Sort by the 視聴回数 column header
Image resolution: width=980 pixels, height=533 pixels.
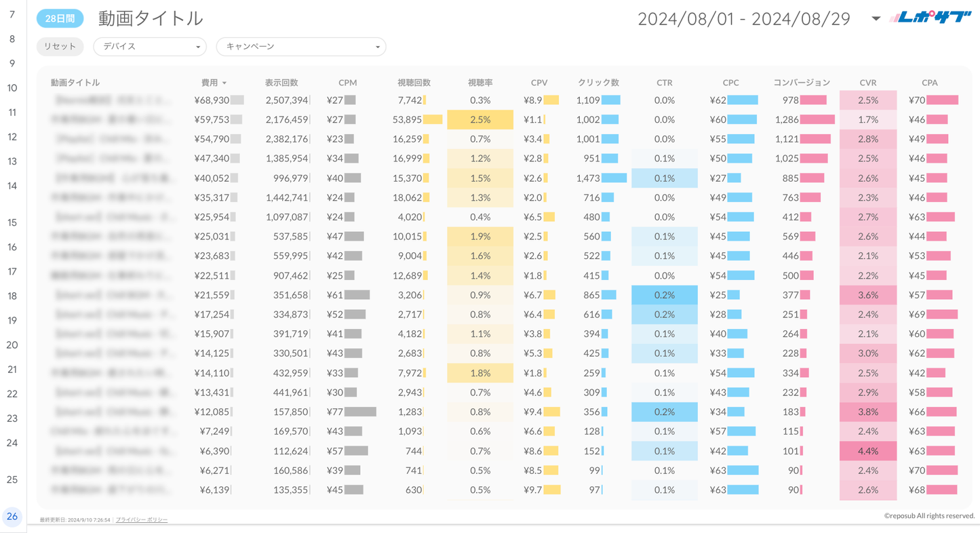tap(414, 83)
